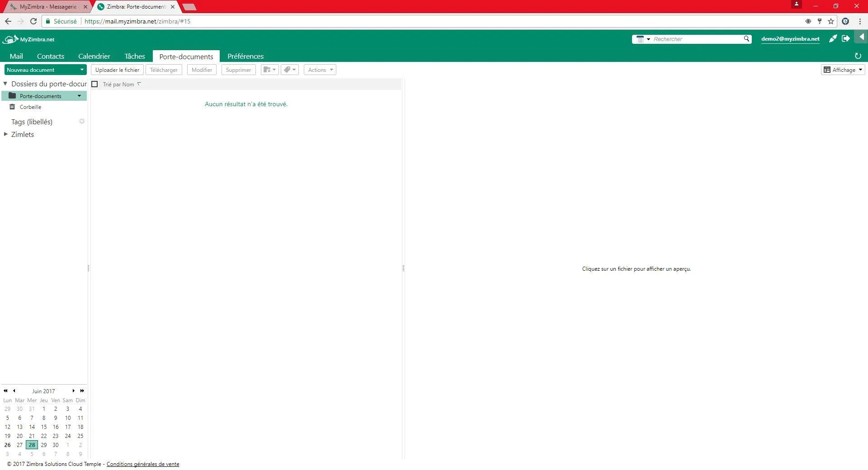Open a new browser tab
This screenshot has width=868, height=470.
(189, 7)
